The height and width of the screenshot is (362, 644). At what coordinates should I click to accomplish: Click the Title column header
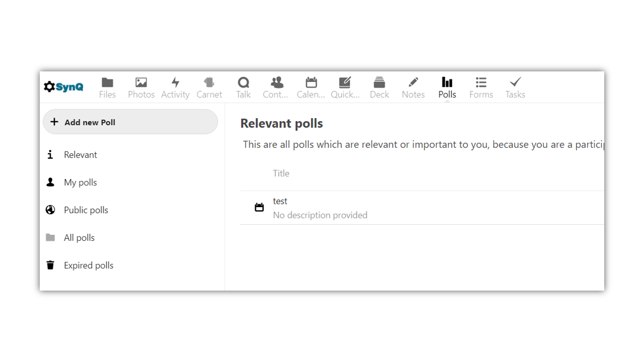point(281,173)
